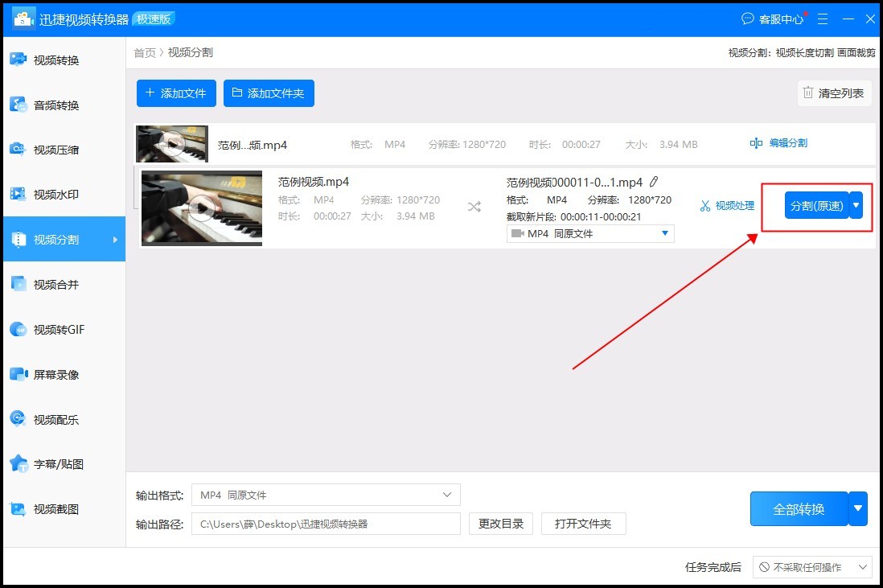Expand the MP4 同原文件 format dropdown in the row

click(x=664, y=233)
